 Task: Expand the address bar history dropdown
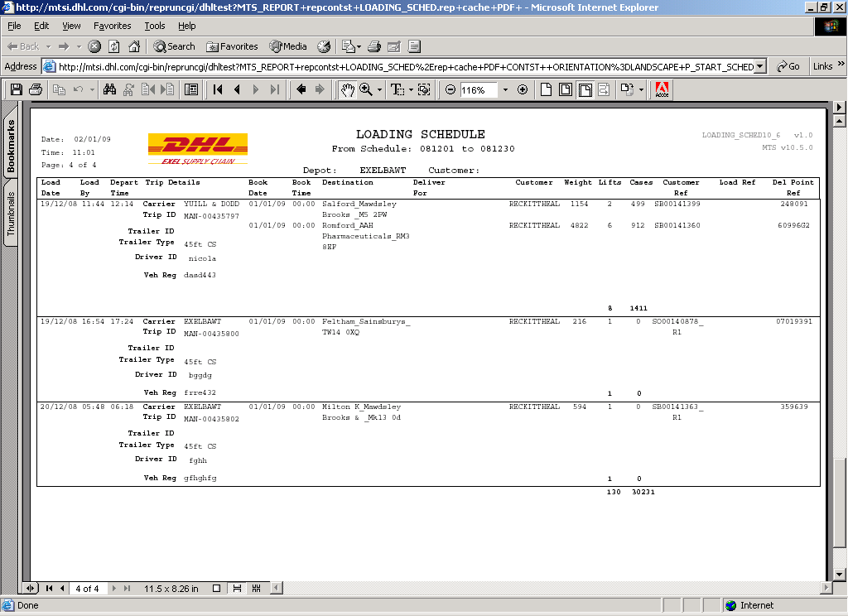pyautogui.click(x=760, y=66)
